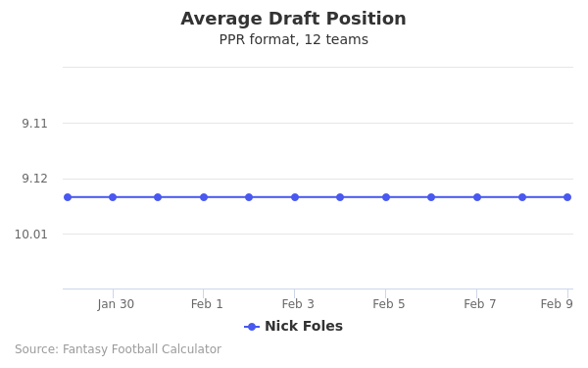Click the Jan 30 x-axis label
The height and width of the screenshot is (368, 588).
tap(116, 304)
